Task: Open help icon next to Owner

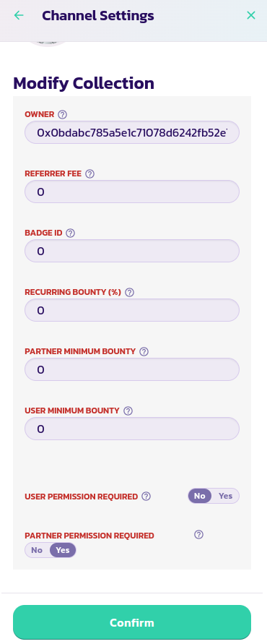Action: (62, 115)
